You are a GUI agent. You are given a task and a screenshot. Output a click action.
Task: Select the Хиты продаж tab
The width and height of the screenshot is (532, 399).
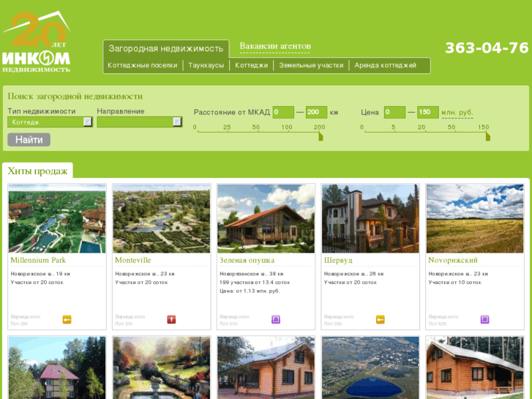(x=37, y=171)
